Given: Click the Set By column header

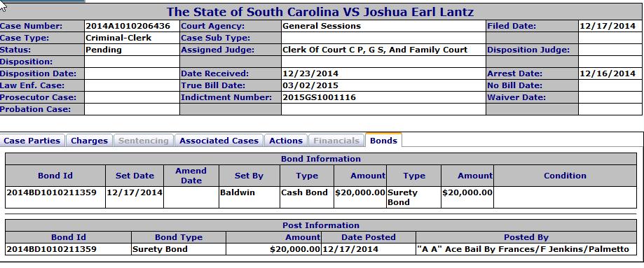Looking at the screenshot, I should tap(249, 176).
